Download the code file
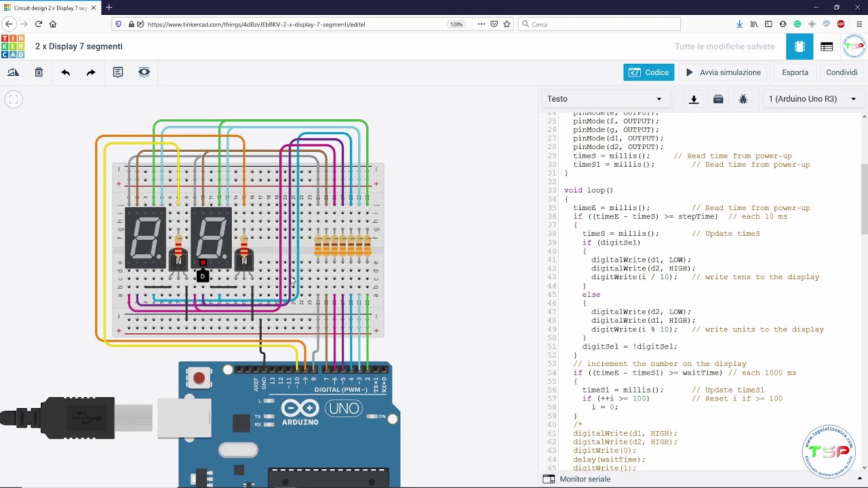The image size is (868, 488). tap(694, 99)
